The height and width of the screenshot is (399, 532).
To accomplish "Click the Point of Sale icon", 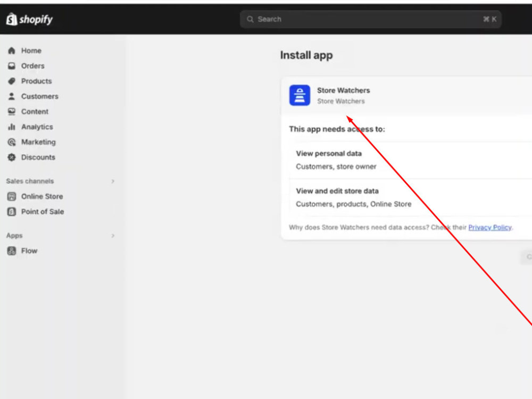I will (12, 212).
